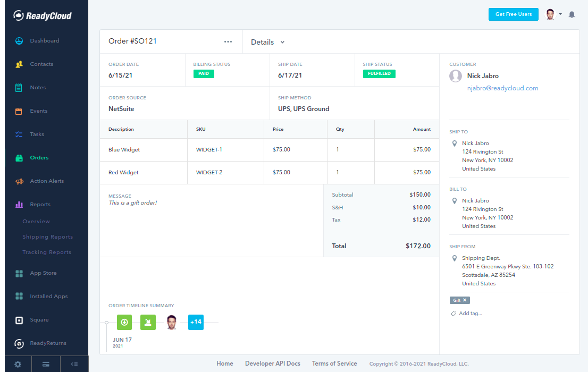This screenshot has height=372, width=588.
Task: Open the Developer API Docs link
Action: (x=273, y=363)
